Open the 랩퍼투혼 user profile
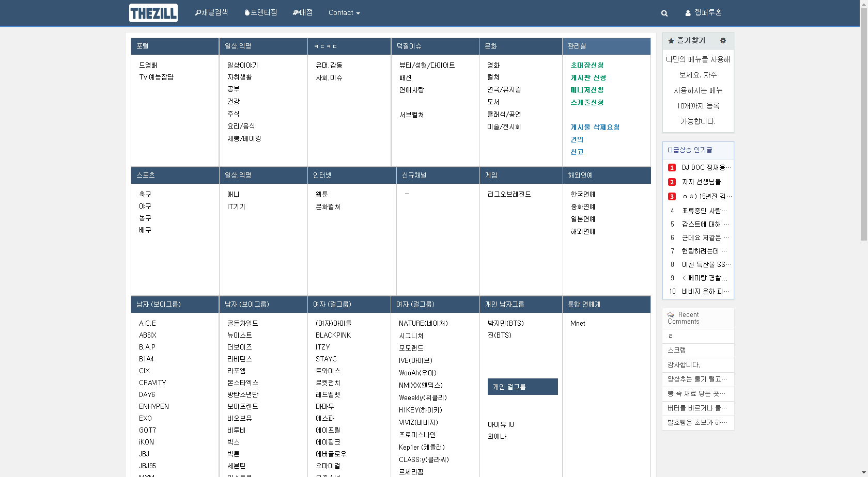Image resolution: width=868 pixels, height=477 pixels. tap(703, 13)
